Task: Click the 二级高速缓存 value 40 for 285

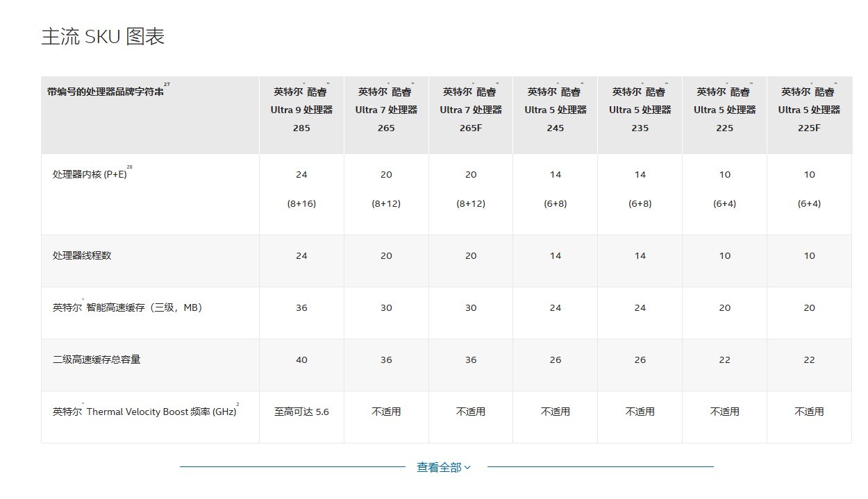Action: tap(301, 360)
